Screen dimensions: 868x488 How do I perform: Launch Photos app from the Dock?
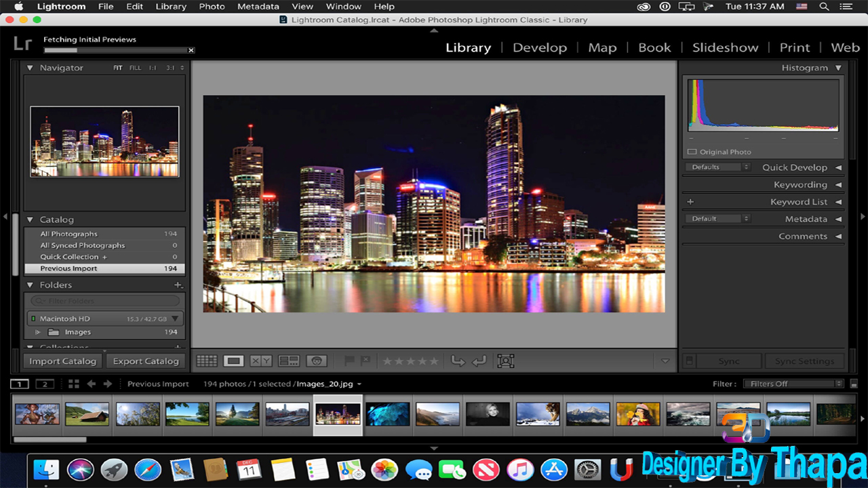(x=385, y=469)
